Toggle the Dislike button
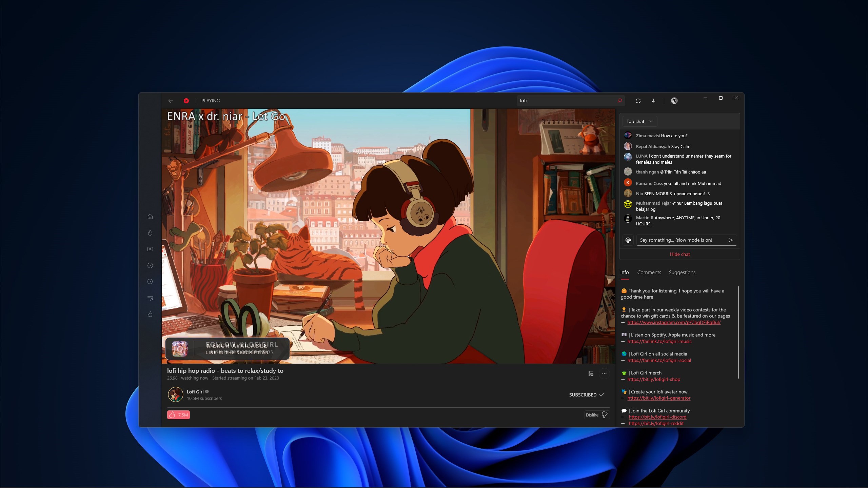 coord(597,415)
